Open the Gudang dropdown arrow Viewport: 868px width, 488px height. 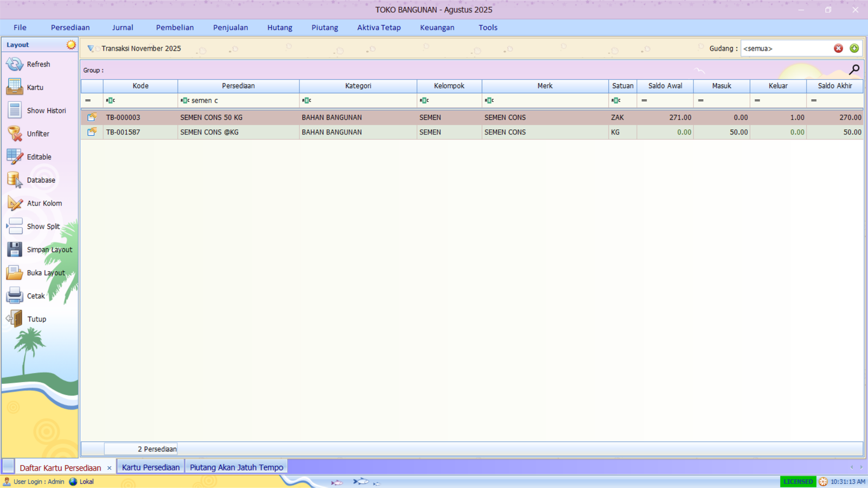click(x=855, y=48)
